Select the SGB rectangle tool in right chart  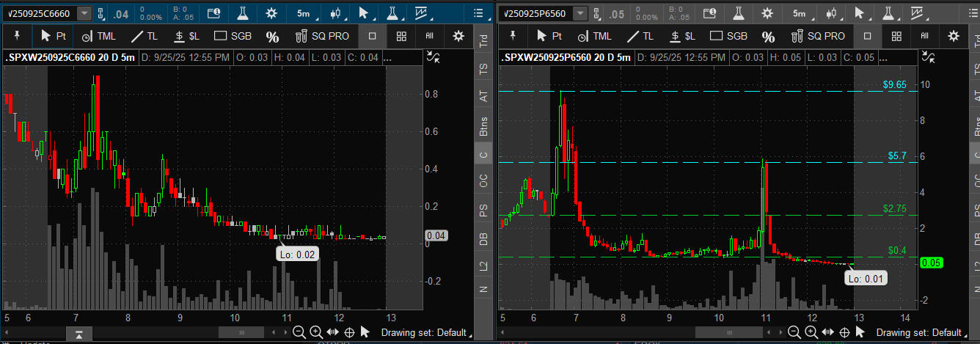point(726,36)
